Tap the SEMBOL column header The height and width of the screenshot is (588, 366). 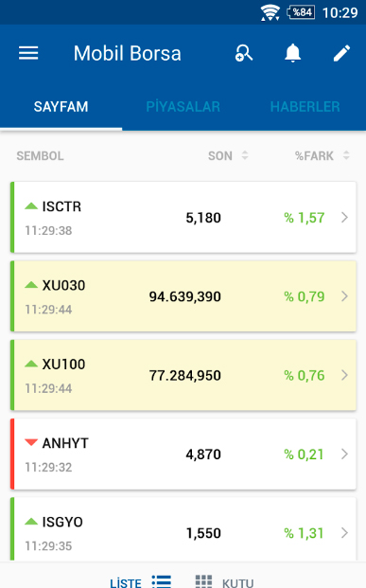pyautogui.click(x=40, y=155)
